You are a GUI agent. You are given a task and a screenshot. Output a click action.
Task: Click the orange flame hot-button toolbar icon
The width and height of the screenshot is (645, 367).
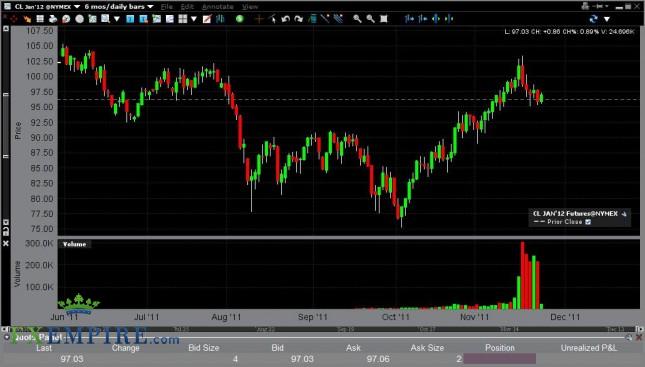[x=27, y=19]
